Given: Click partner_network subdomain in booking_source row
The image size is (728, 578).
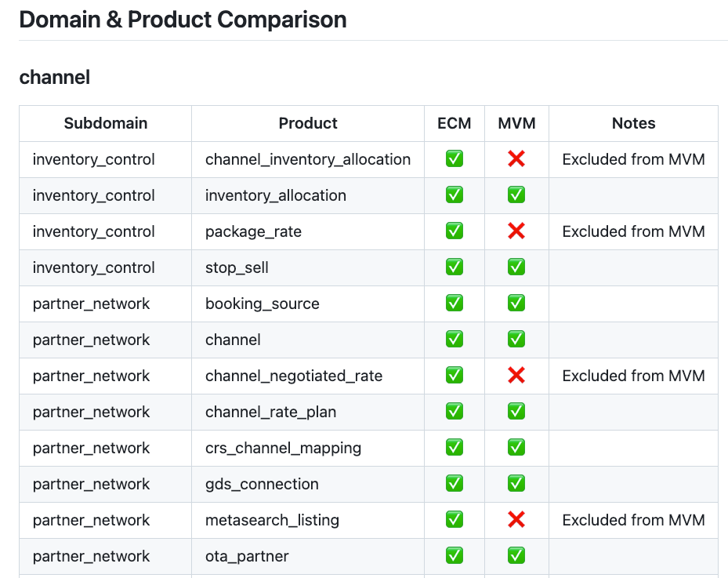Looking at the screenshot, I should (x=91, y=304).
